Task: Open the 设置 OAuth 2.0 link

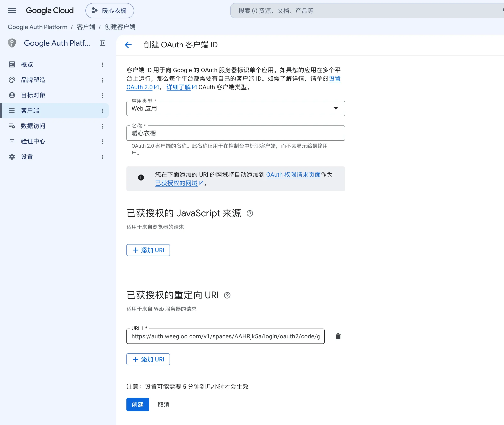Action: click(142, 87)
